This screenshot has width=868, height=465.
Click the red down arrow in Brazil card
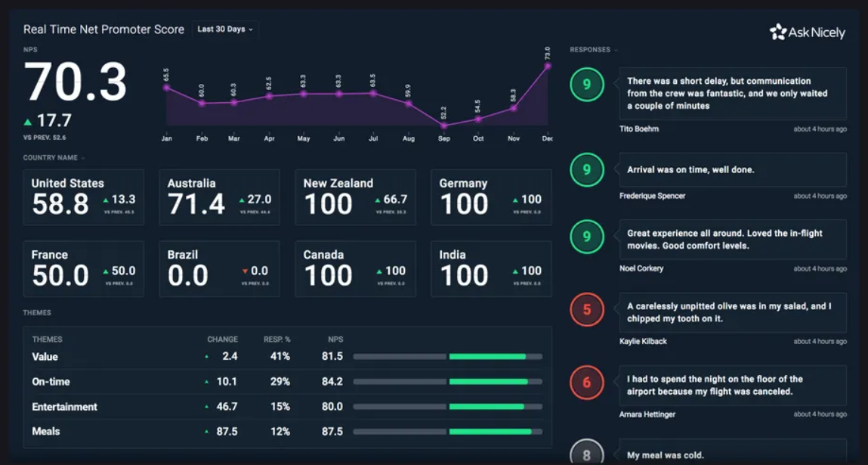[x=245, y=271]
